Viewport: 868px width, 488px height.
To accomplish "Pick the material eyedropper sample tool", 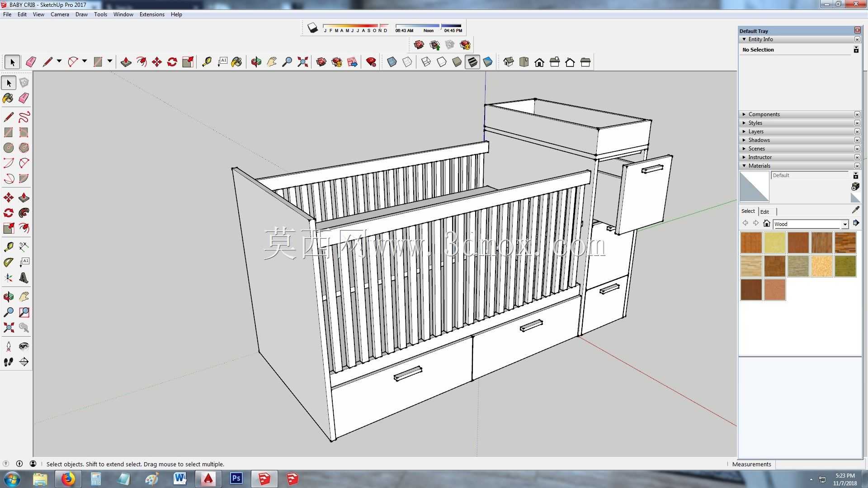I will pos(855,210).
